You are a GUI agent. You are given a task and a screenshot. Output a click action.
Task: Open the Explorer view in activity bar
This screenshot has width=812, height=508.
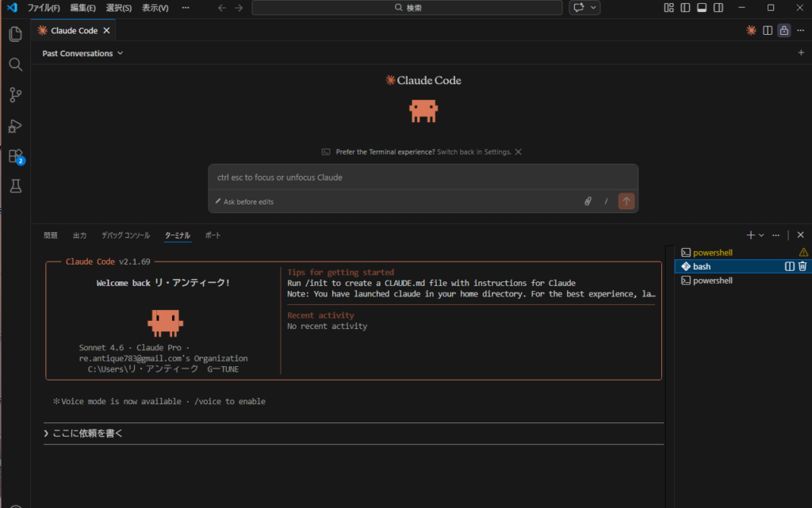(14, 34)
